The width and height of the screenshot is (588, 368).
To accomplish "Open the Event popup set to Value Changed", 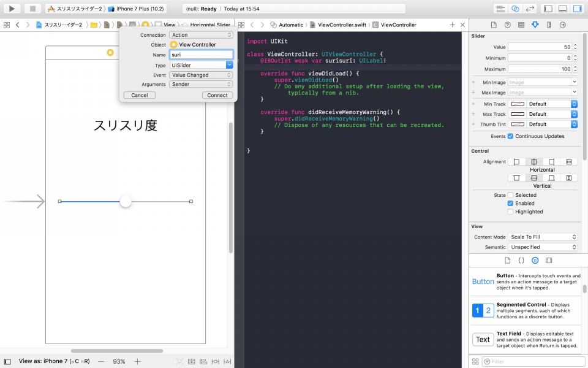I will 201,75.
